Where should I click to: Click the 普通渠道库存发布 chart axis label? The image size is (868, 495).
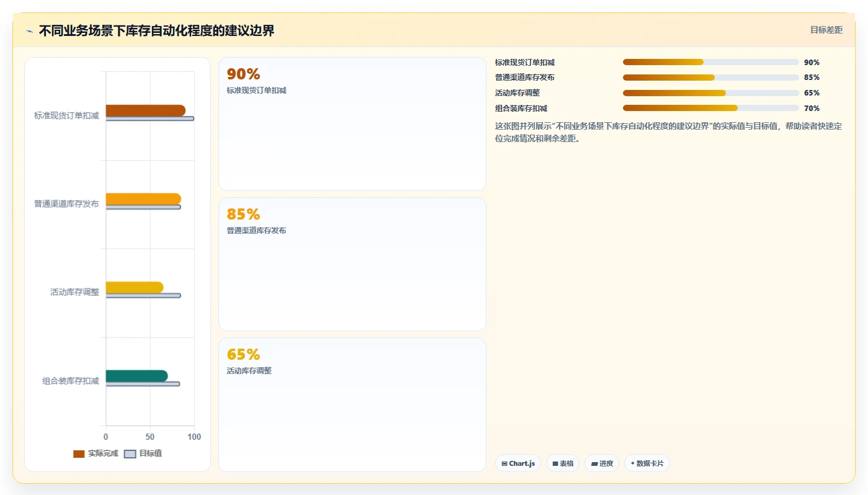(x=66, y=204)
